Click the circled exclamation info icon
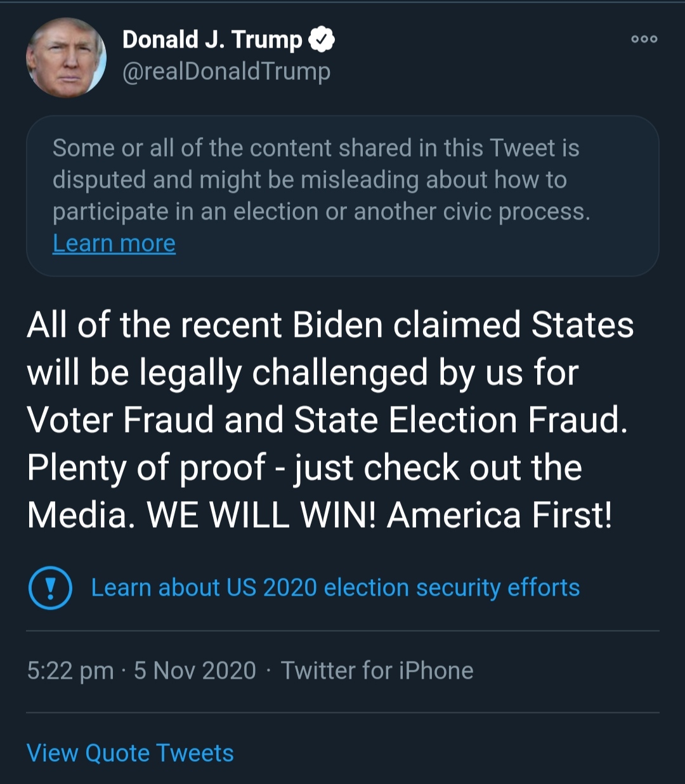Viewport: 685px width, 784px height. 50,587
